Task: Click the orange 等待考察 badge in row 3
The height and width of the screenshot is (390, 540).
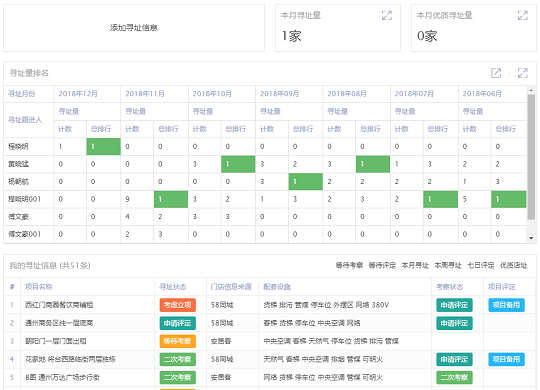Action: pos(178,341)
